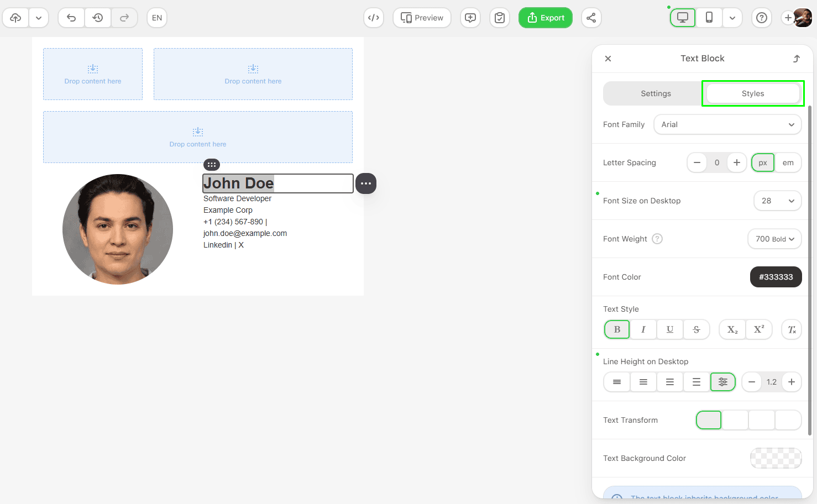
Task: Undo the last change
Action: pos(71,18)
